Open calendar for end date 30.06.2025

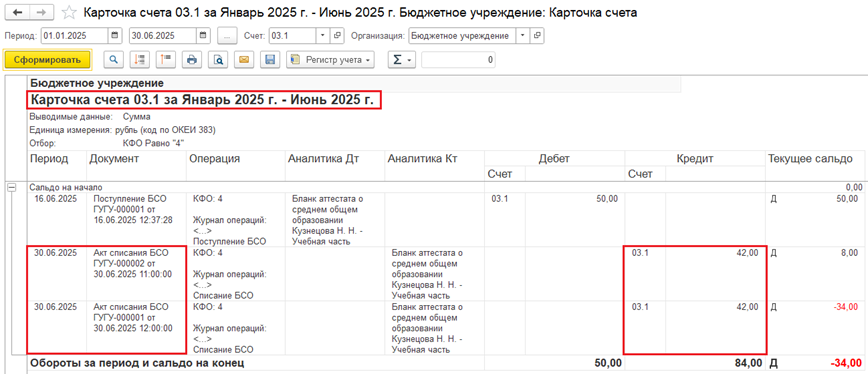[x=203, y=36]
